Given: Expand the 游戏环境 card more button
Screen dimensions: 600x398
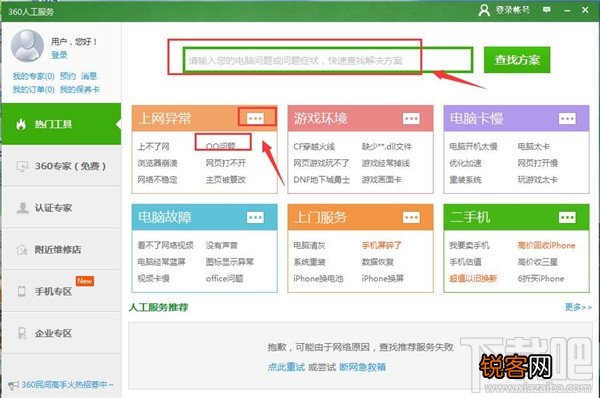Looking at the screenshot, I should [411, 118].
